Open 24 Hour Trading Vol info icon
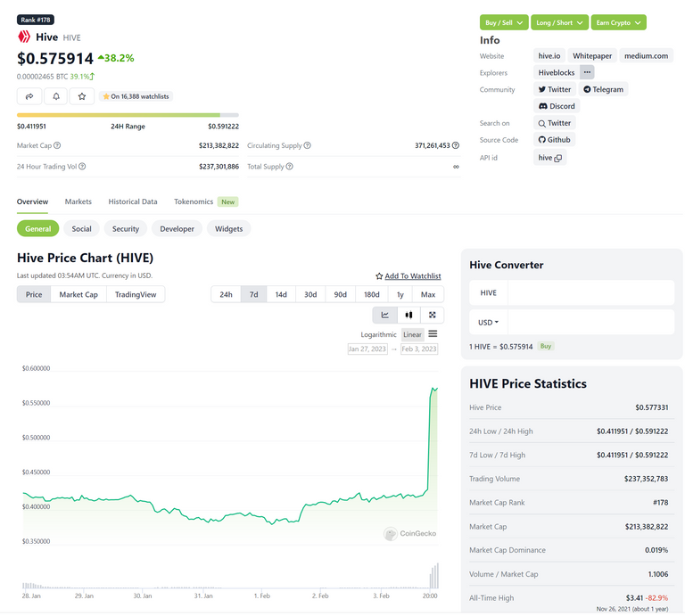This screenshot has width=685, height=616. click(82, 167)
